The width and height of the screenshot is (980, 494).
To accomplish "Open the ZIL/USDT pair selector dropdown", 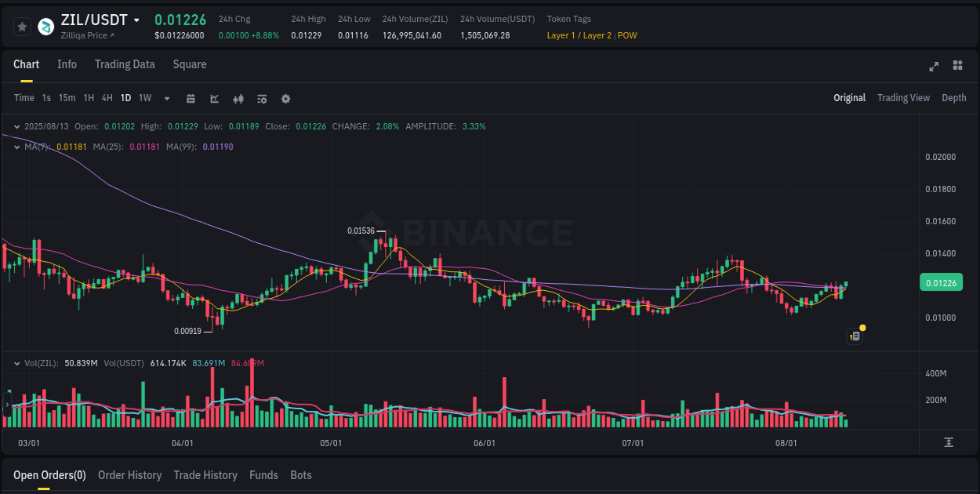I will 137,19.
